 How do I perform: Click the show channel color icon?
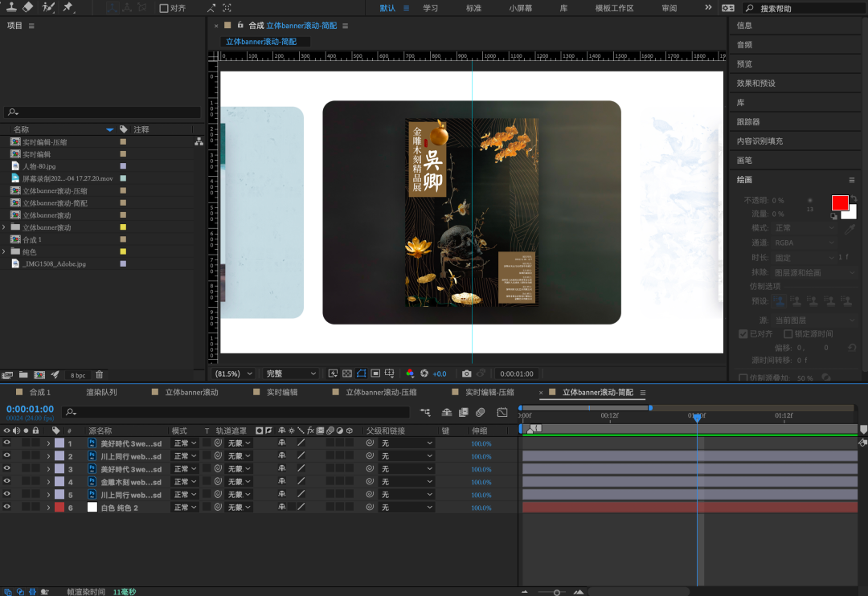pos(410,374)
